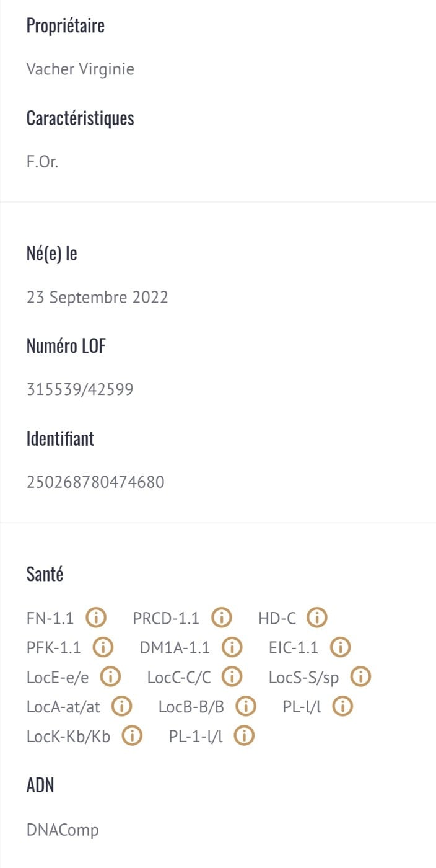
Task: Click info icon beside LocK-Kb/Kb
Action: 133,736
